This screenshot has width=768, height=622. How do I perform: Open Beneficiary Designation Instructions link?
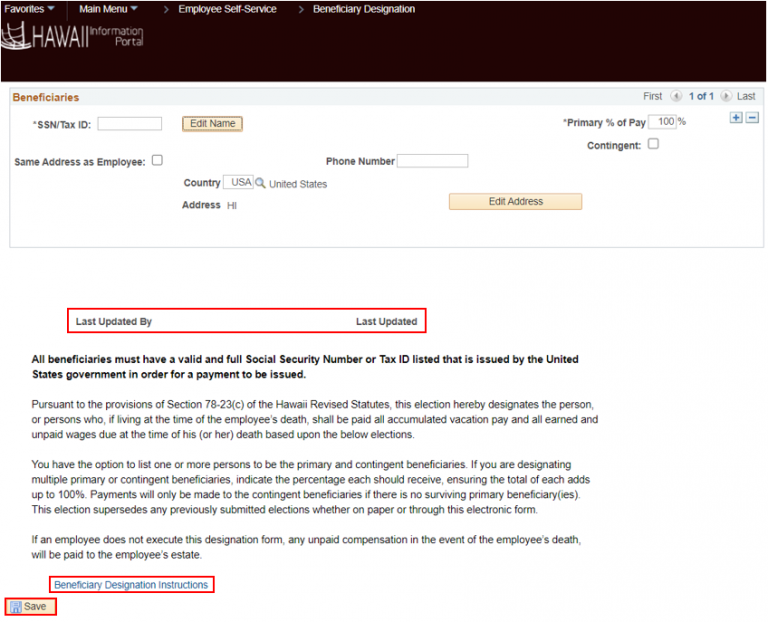pos(131,585)
